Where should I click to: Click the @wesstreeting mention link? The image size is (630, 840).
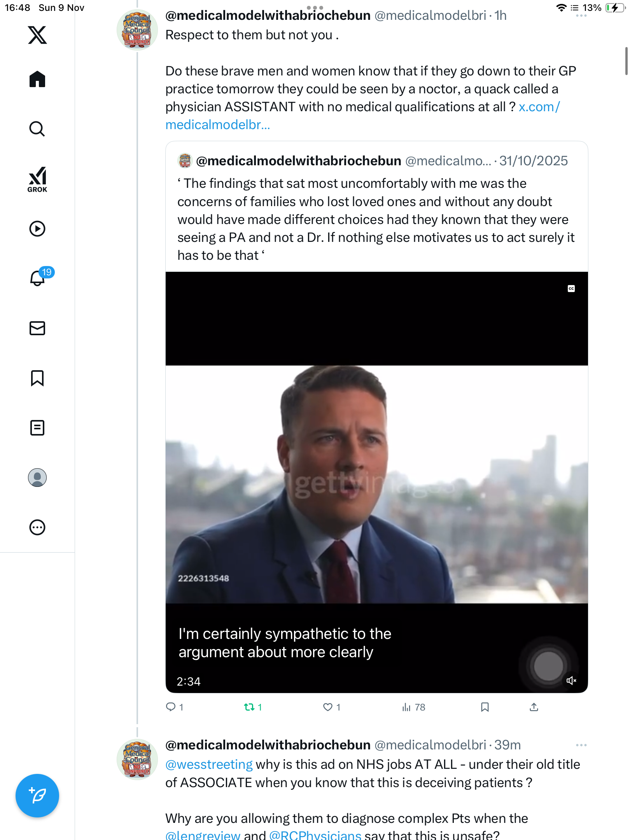tap(209, 765)
